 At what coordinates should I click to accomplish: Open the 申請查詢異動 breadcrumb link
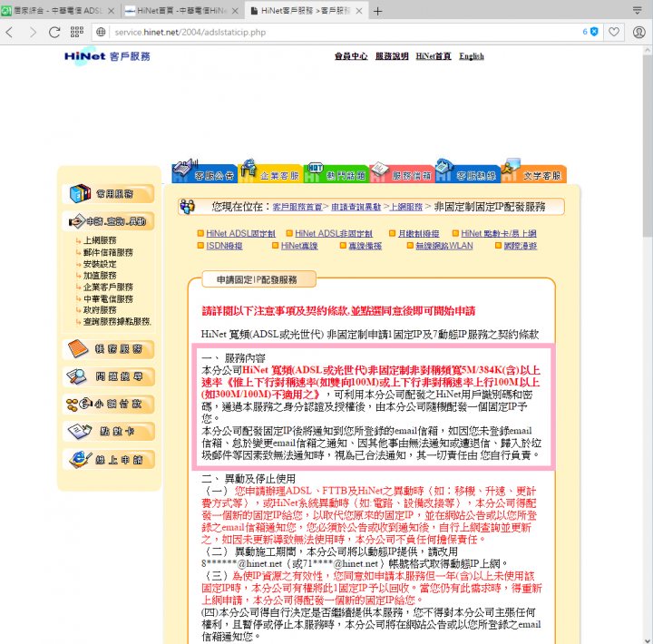click(356, 207)
